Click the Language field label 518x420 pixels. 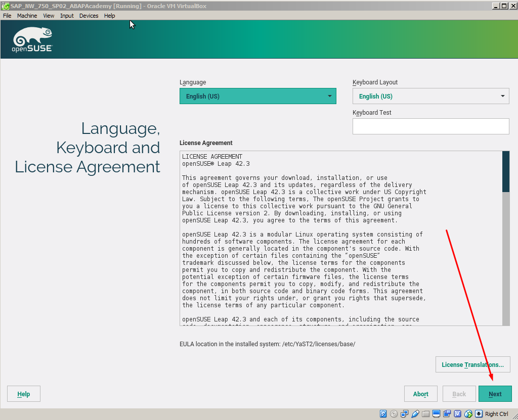click(x=193, y=82)
